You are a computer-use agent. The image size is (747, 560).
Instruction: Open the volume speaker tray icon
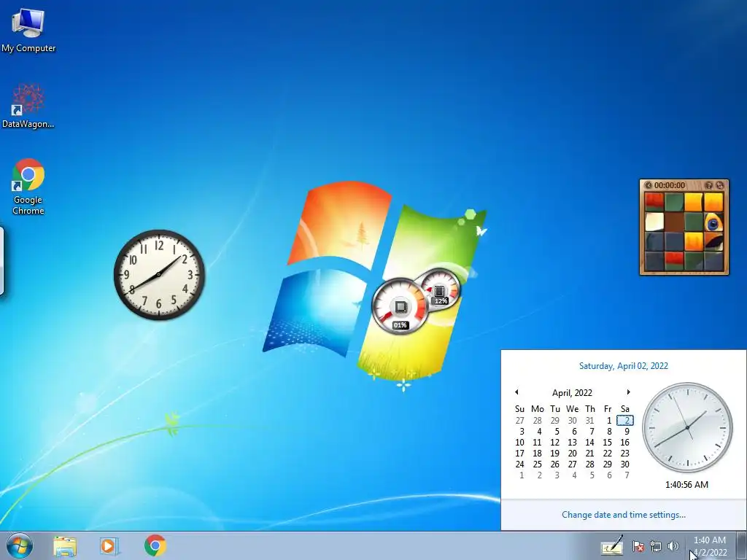pos(673,546)
